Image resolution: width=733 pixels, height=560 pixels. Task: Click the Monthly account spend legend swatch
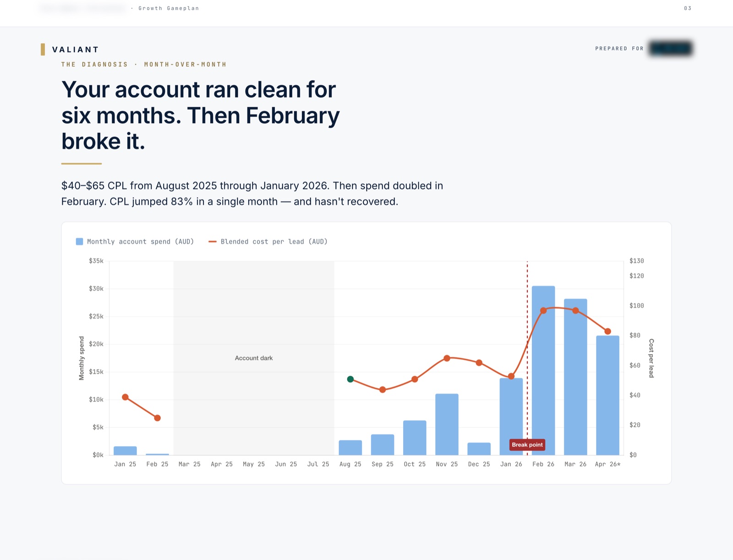79,242
